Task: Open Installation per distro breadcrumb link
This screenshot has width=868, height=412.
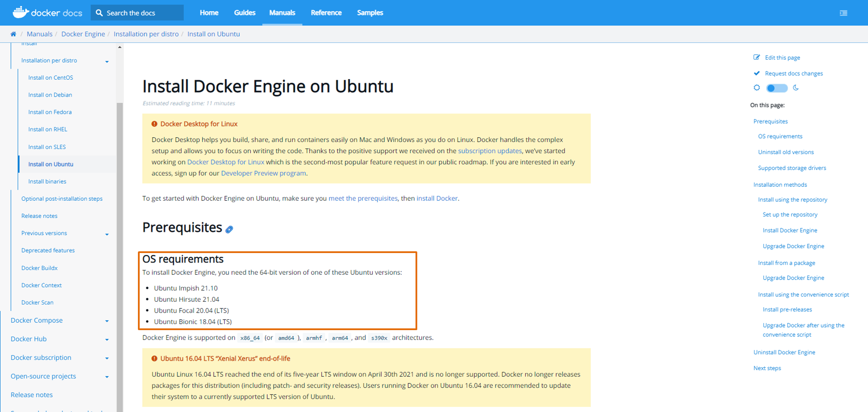Action: tap(146, 34)
